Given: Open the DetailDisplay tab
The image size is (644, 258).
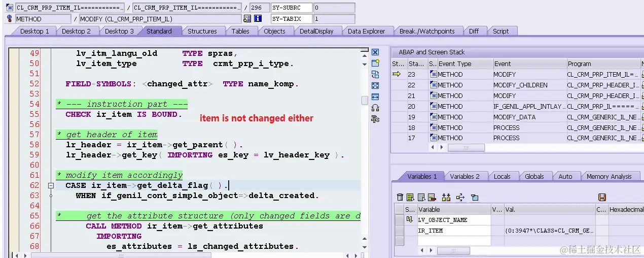Looking at the screenshot, I should coord(316,31).
